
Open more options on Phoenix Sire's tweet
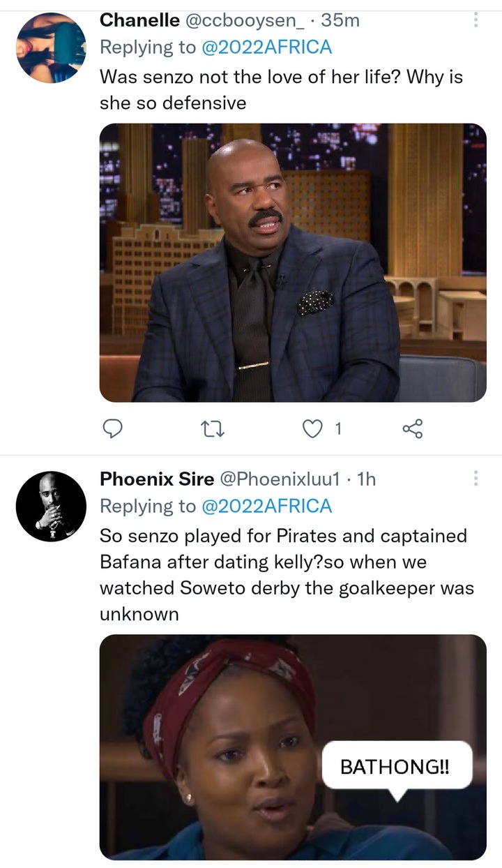476,478
